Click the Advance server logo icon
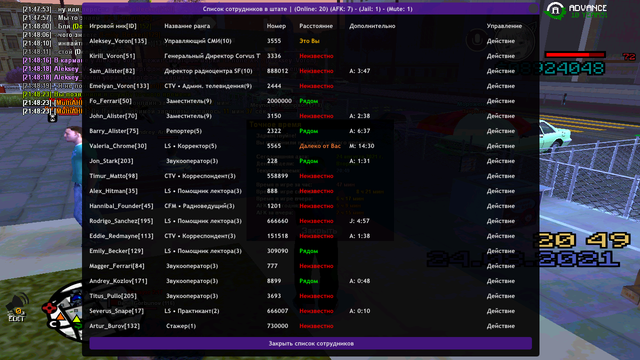This screenshot has height=360, width=640. coord(556,10)
